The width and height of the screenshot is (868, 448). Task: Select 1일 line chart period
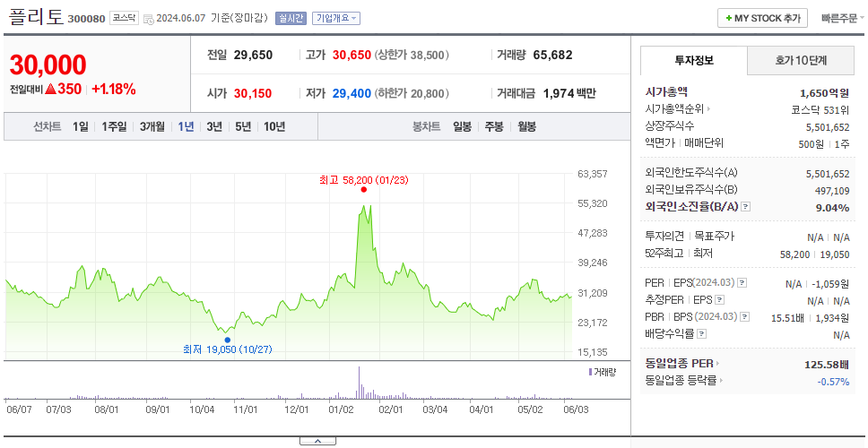(x=81, y=126)
